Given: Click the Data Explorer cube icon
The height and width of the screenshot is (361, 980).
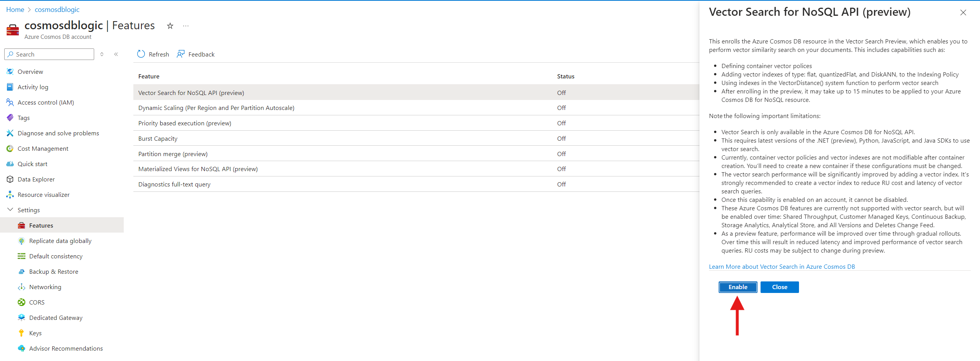Looking at the screenshot, I should (x=10, y=179).
